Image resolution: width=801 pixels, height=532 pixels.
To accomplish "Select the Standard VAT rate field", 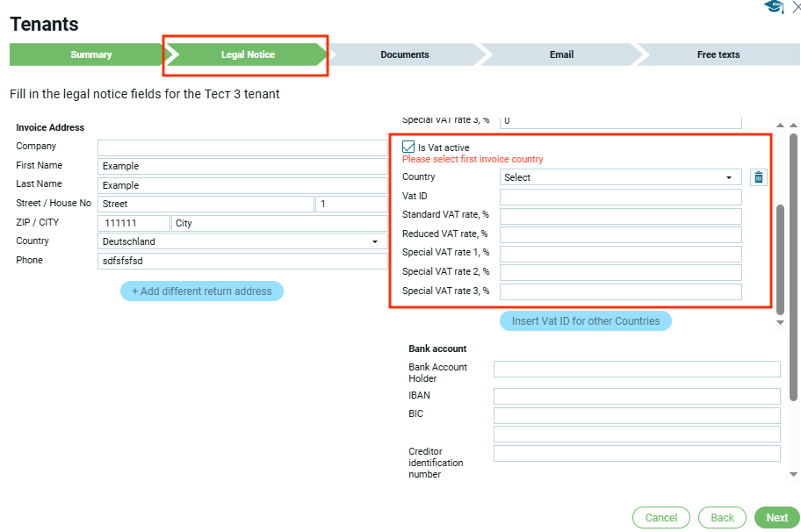I will pos(620,216).
